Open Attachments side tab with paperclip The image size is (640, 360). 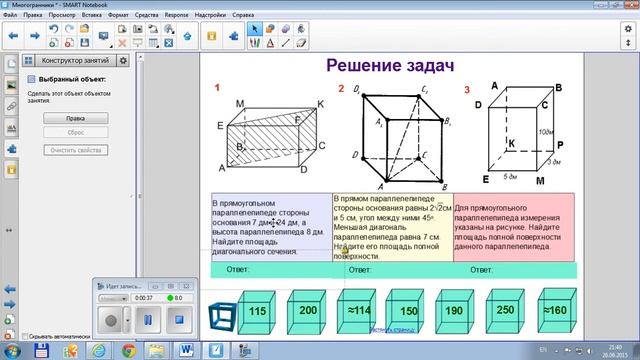(11, 107)
